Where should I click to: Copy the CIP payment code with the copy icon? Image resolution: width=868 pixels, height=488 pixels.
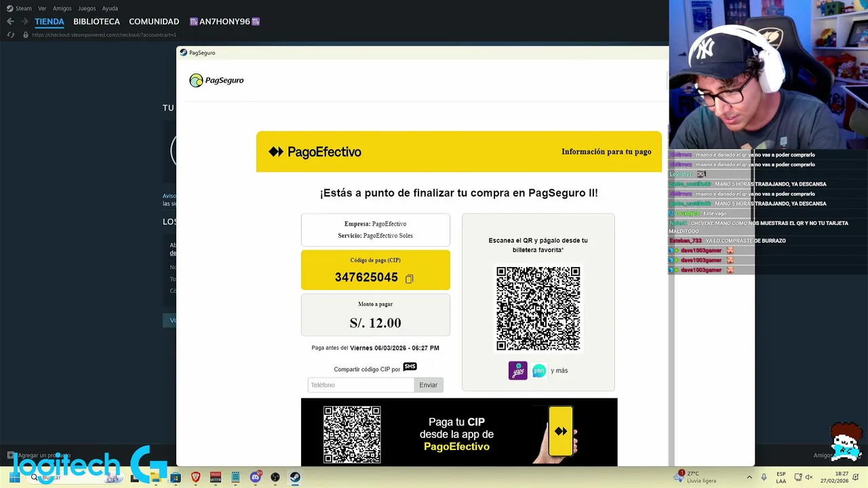pyautogui.click(x=409, y=279)
